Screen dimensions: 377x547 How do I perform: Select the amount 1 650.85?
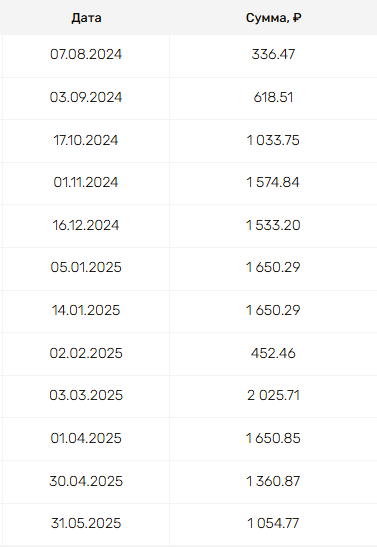[x=273, y=439]
